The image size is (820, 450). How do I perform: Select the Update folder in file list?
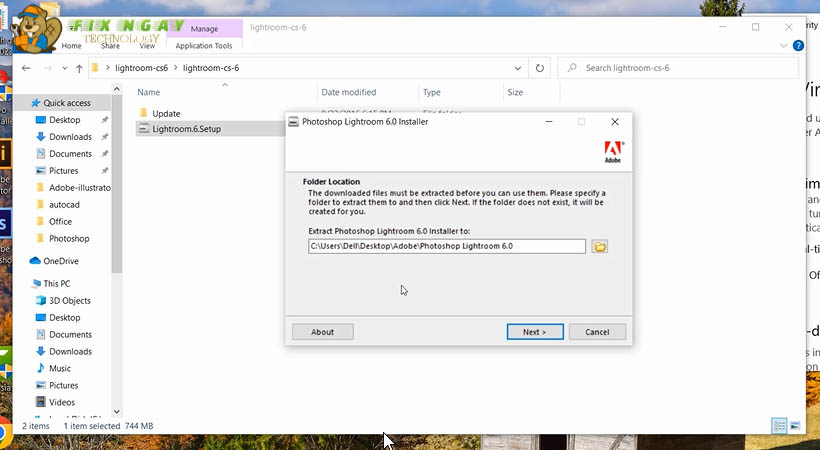pyautogui.click(x=166, y=113)
